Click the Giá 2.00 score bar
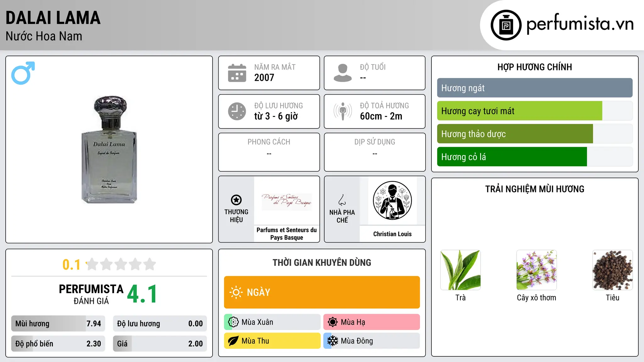This screenshot has height=362, width=644. [x=160, y=344]
